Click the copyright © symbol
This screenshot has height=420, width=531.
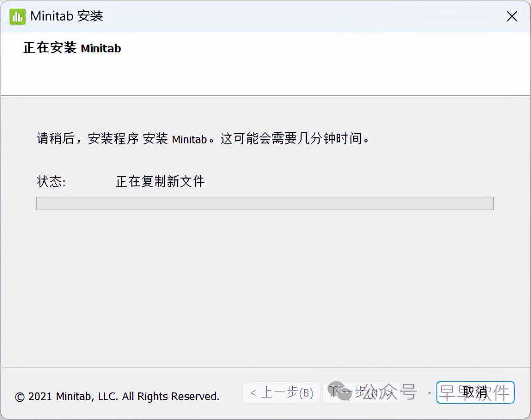pos(20,397)
